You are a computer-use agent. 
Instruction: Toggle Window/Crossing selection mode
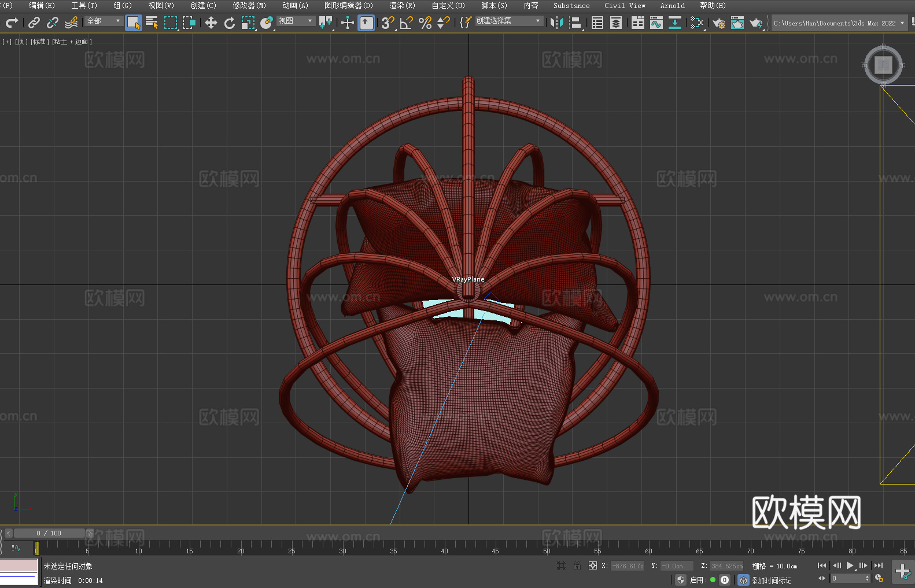click(189, 23)
